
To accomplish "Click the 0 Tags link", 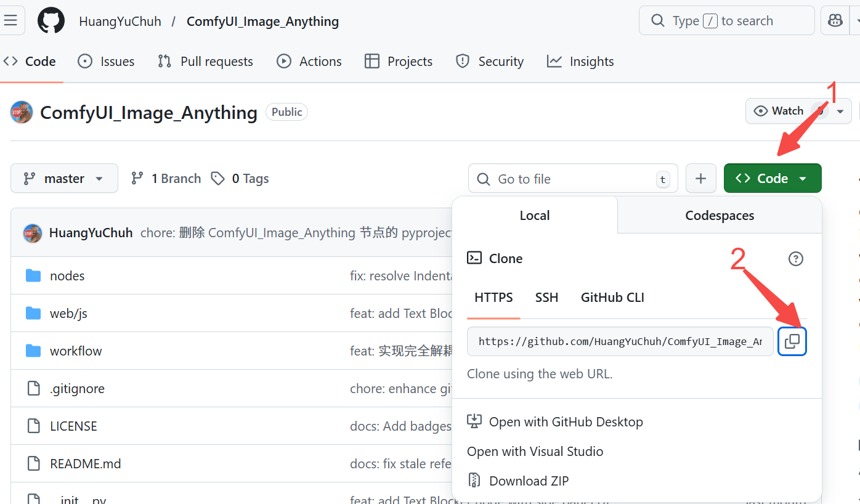I will [x=240, y=179].
